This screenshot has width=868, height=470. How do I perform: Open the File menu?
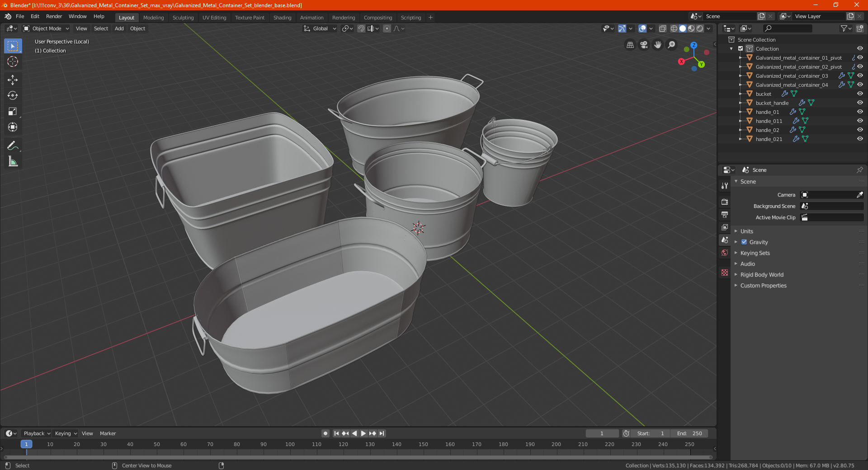[20, 16]
